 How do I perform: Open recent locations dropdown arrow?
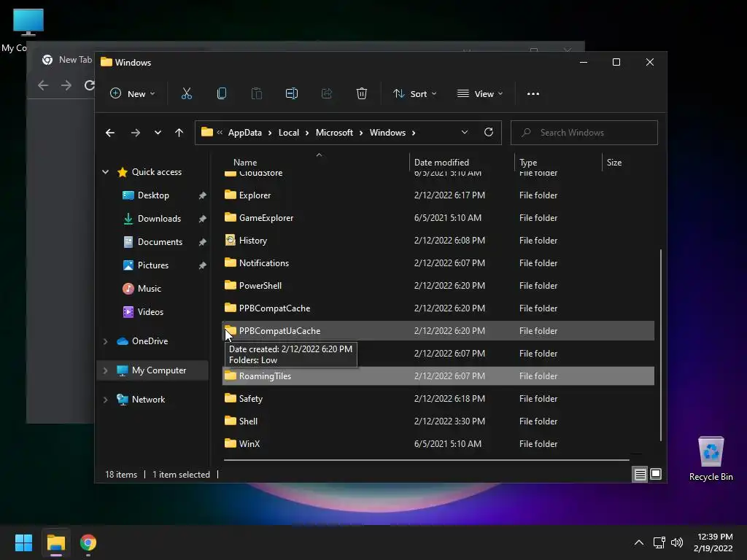[x=158, y=133]
